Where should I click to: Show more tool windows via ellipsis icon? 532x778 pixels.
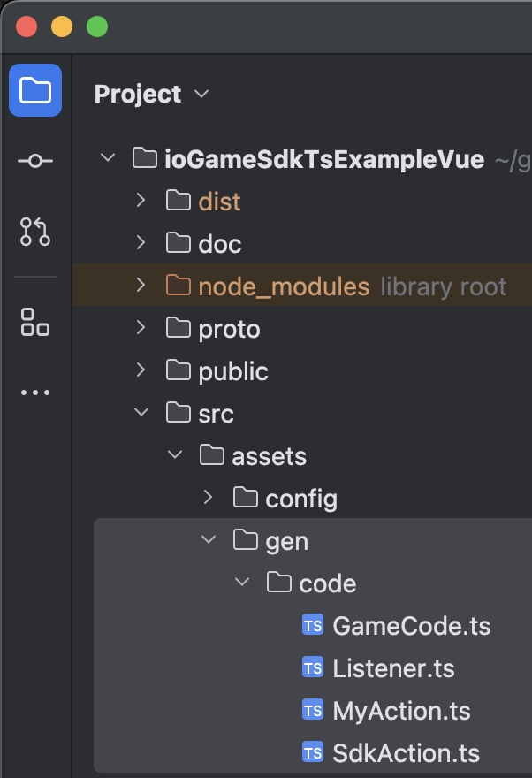pyautogui.click(x=35, y=393)
